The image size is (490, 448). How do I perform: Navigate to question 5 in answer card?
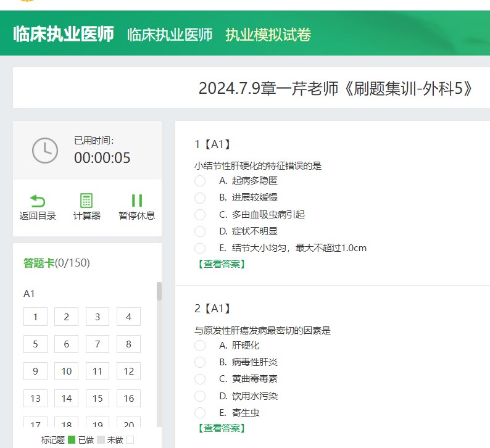tap(36, 344)
